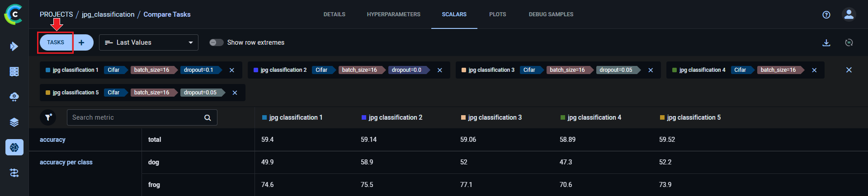Image resolution: width=868 pixels, height=196 pixels.
Task: Remove jpg classification 1 from comparison
Action: pyautogui.click(x=232, y=70)
